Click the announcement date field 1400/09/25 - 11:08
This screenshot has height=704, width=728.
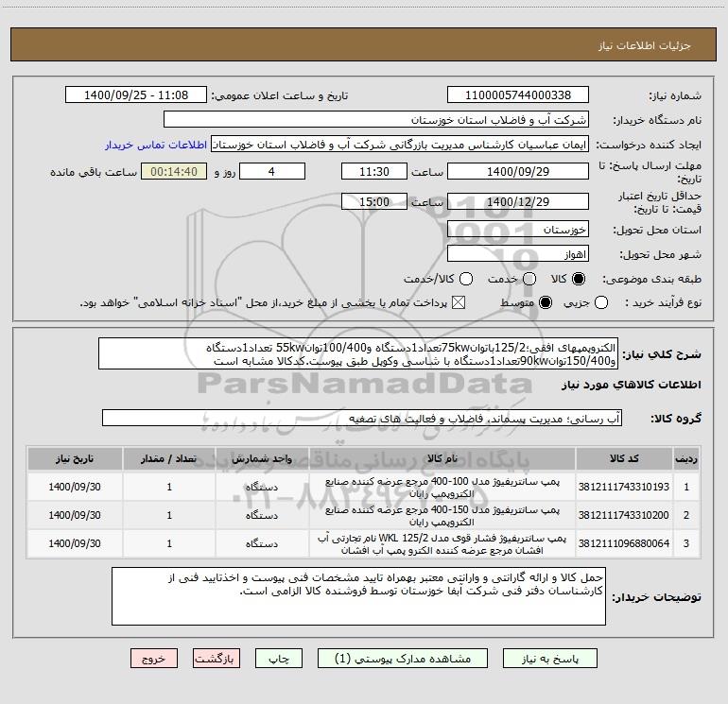point(136,94)
